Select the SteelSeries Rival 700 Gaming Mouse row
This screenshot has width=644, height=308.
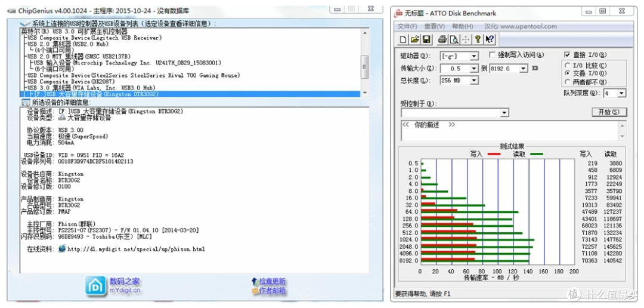point(134,75)
